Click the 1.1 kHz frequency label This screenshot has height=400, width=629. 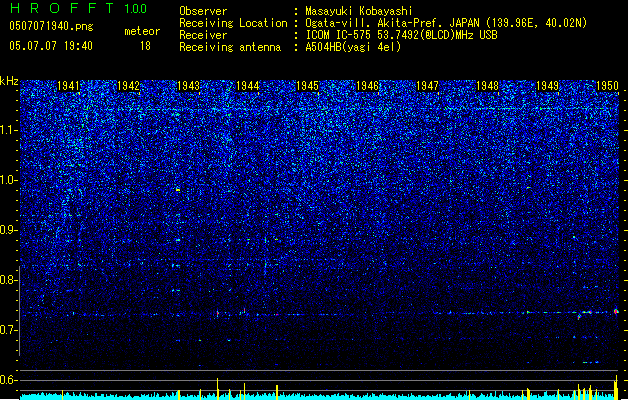(x=9, y=130)
